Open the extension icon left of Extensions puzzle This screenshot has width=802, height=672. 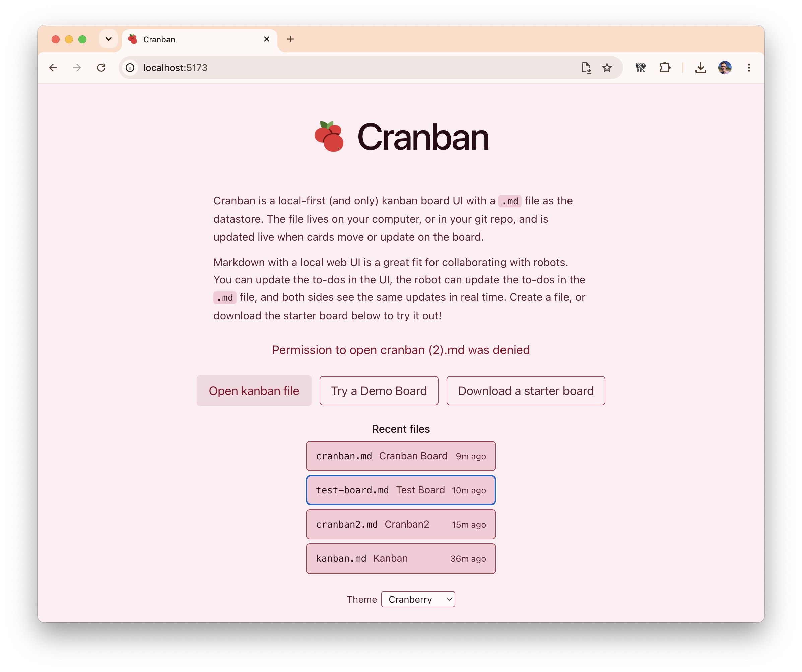click(641, 68)
